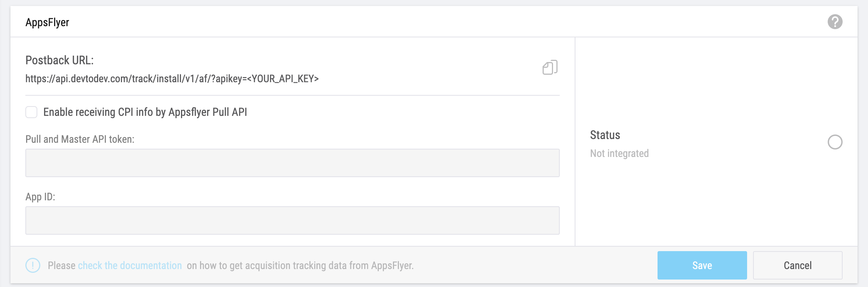Click the "Not integrated" status text

[619, 153]
